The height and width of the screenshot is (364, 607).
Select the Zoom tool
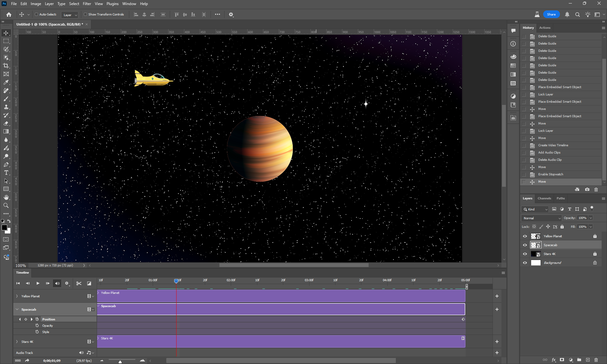6,205
